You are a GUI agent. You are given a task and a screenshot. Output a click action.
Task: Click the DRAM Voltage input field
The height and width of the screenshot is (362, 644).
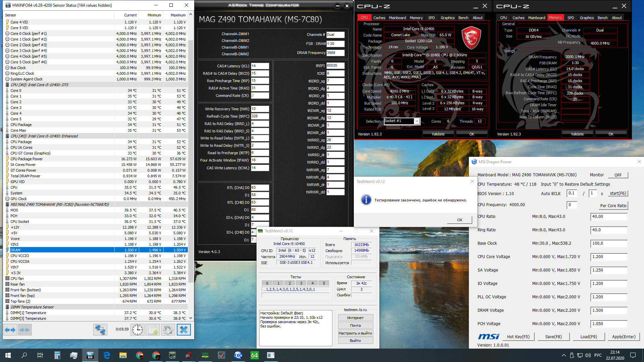[608, 310]
